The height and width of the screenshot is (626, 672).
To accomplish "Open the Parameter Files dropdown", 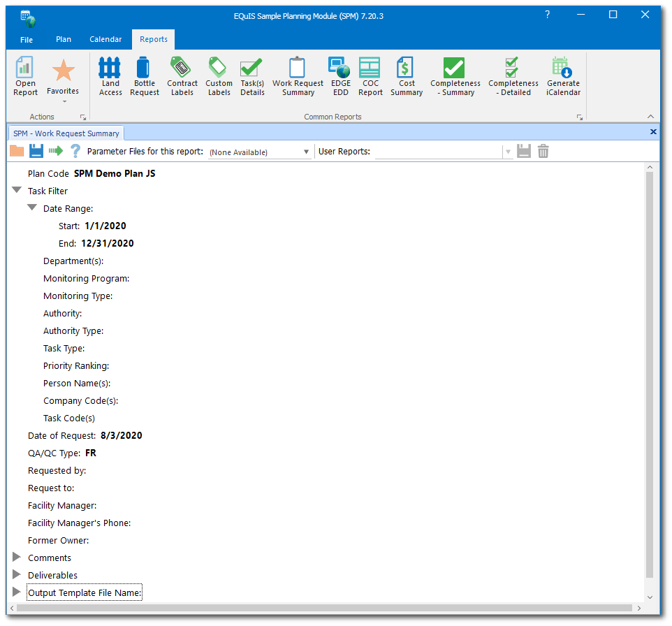I will (306, 151).
